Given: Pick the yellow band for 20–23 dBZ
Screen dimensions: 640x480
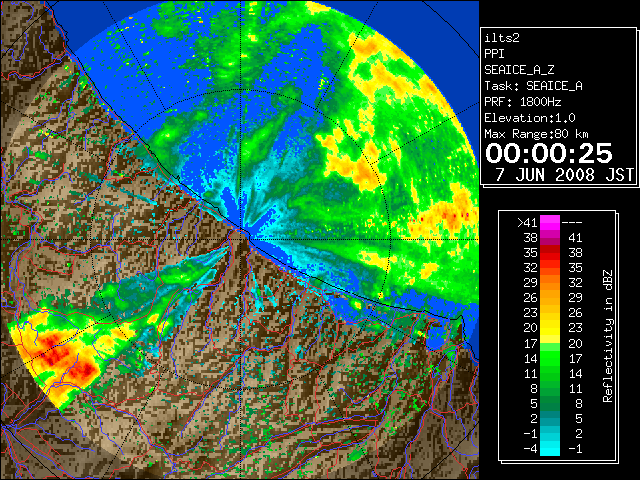Looking at the screenshot, I should tap(549, 328).
